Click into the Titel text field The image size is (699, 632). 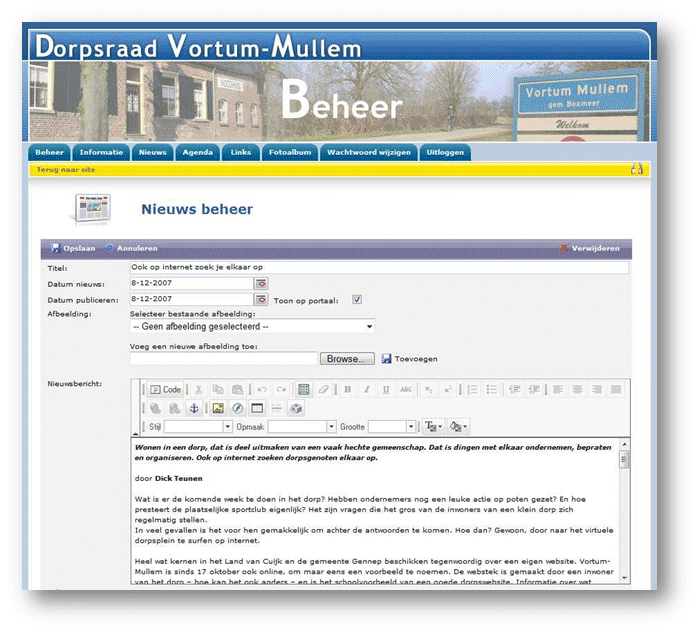tap(379, 268)
